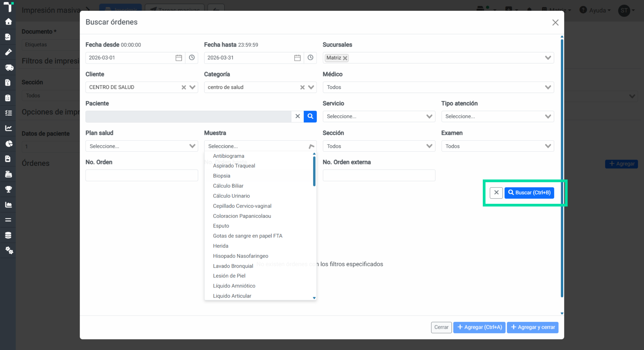The height and width of the screenshot is (350, 644).
Task: Clear the CENTRO DE SALUD client selection
Action: pos(184,87)
